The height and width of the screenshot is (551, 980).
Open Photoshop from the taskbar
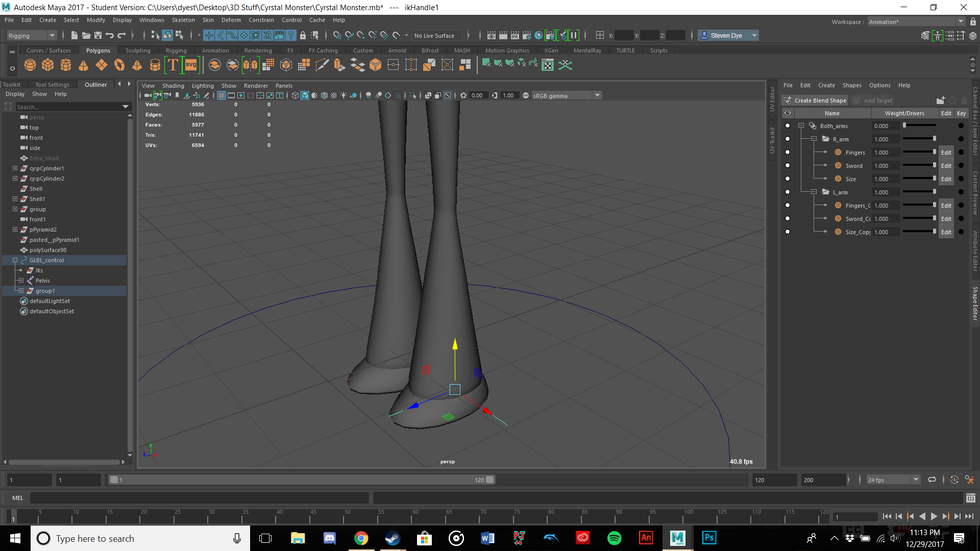pos(709,538)
